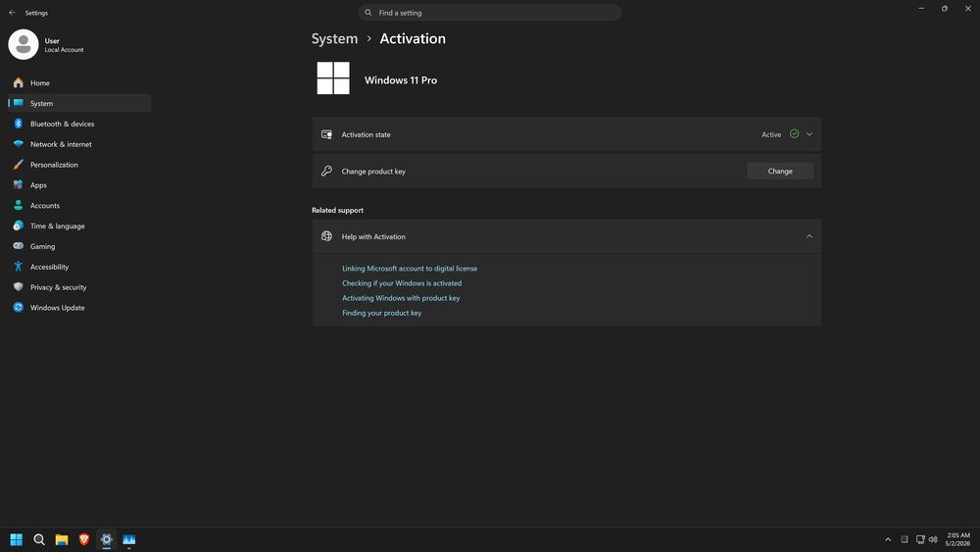This screenshot has height=552, width=980.
Task: Click the network display icon in tray
Action: [x=920, y=539]
